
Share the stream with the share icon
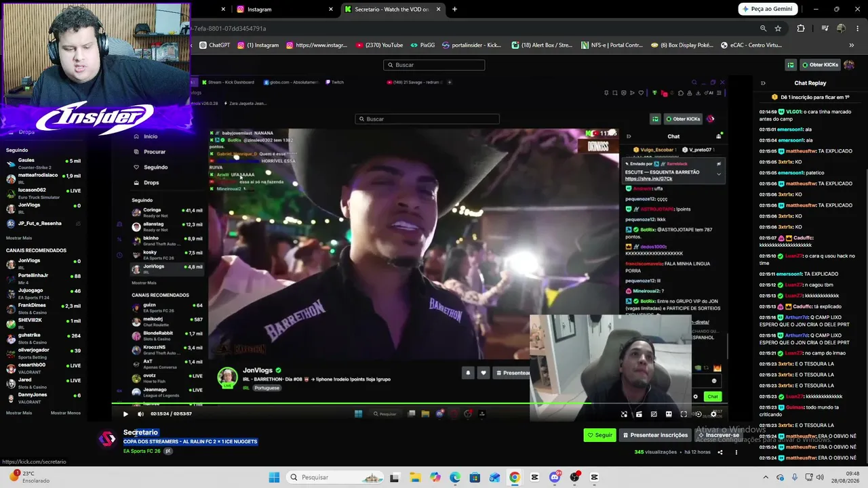point(720,452)
